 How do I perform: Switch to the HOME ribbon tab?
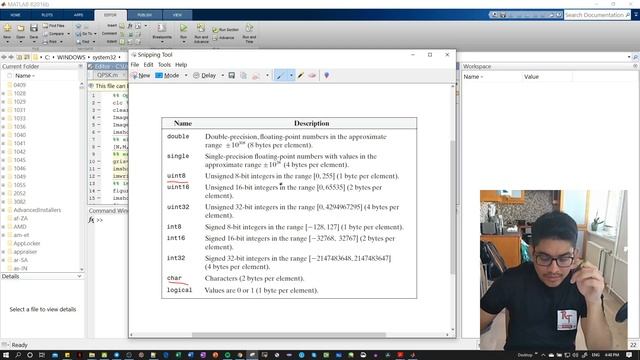15,15
